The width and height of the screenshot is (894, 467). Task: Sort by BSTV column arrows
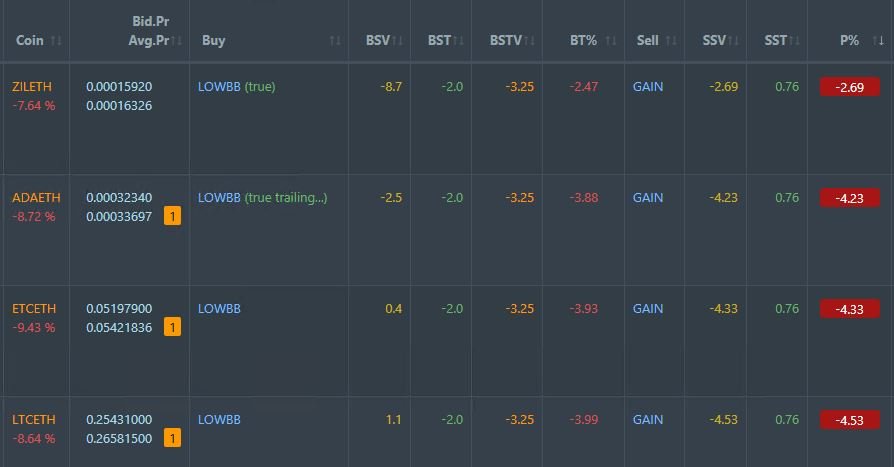pos(529,40)
